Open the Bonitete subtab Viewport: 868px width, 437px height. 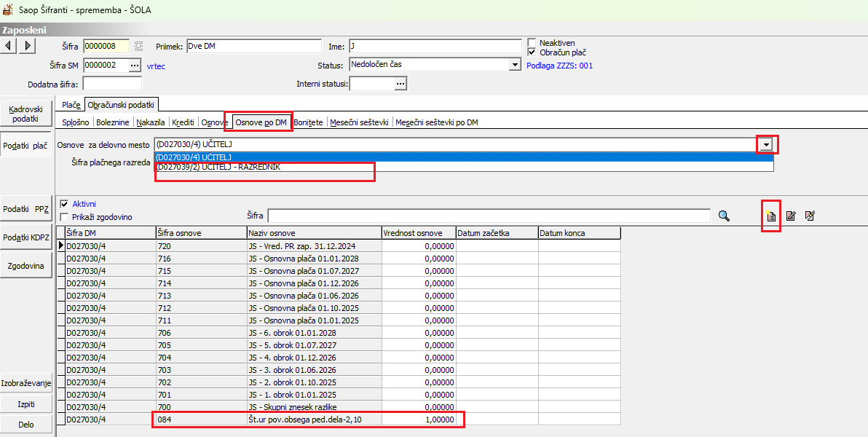tap(308, 122)
